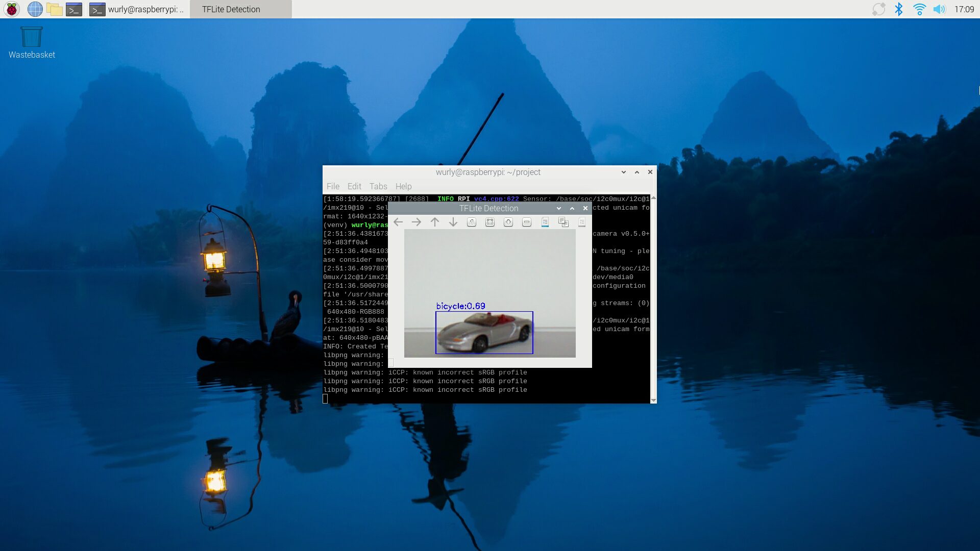Open the File Manager folder icon
This screenshot has width=980, height=551.
[54, 9]
